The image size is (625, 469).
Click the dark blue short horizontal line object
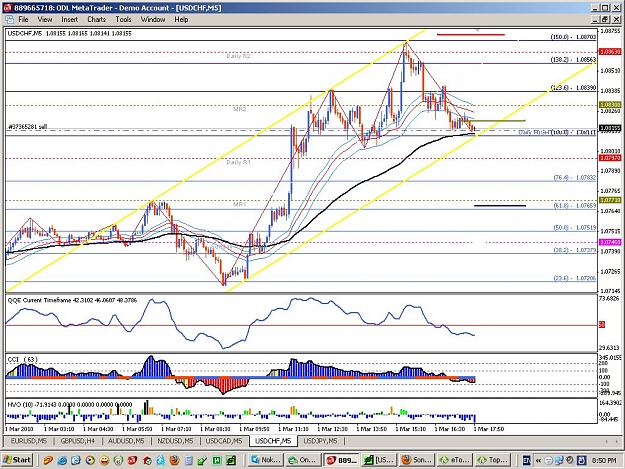[x=500, y=206]
